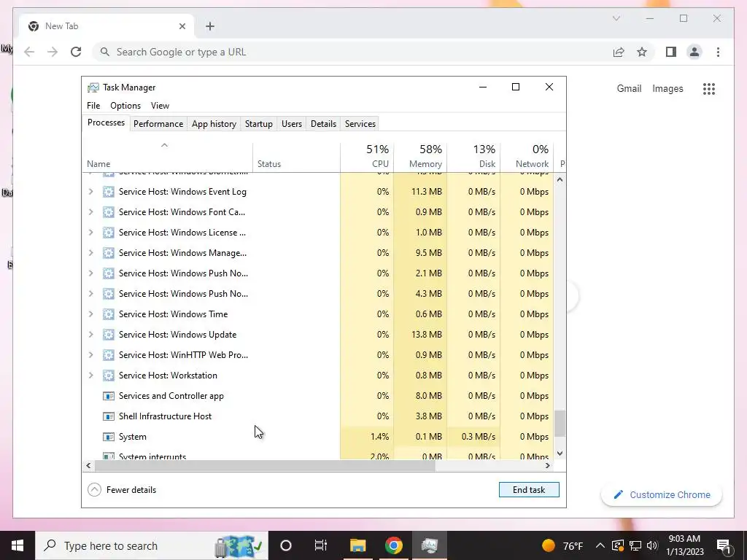Screen dimensions: 747x560
Task: Open the Options menu
Action: [125, 106]
